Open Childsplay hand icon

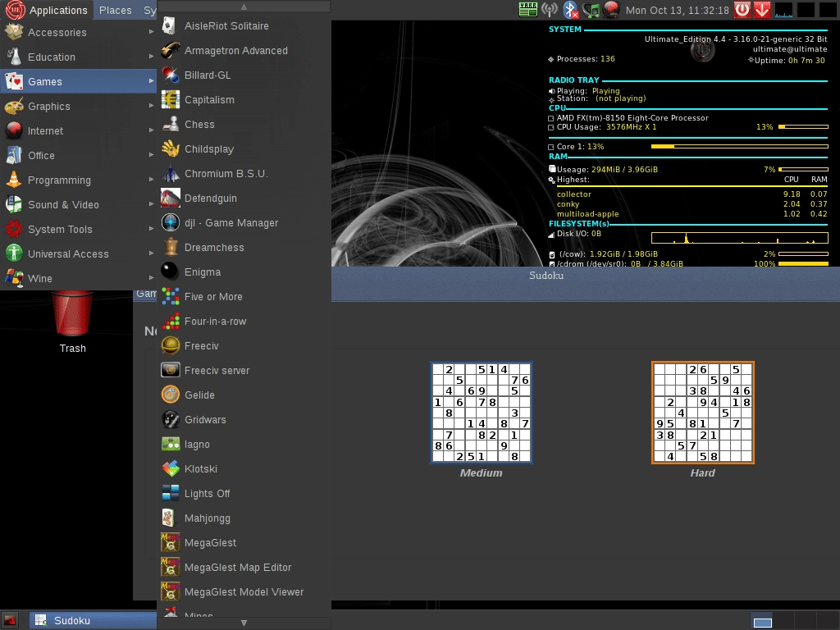point(171,149)
